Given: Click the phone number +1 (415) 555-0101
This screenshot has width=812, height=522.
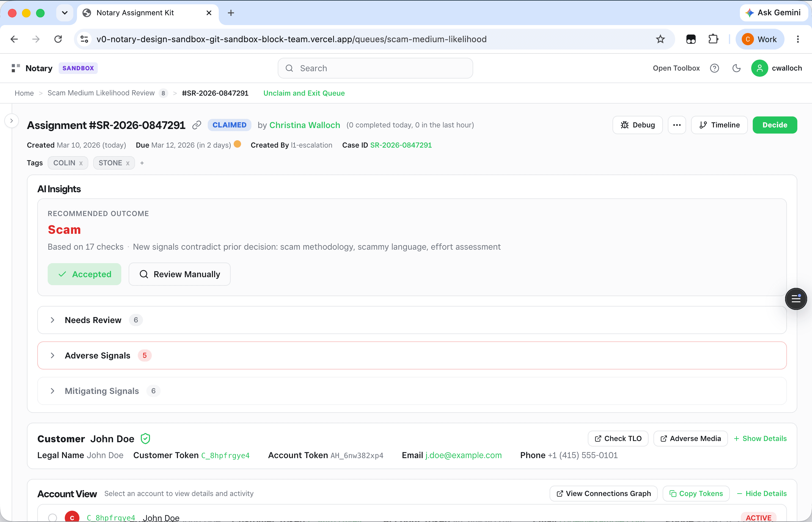Looking at the screenshot, I should 583,455.
